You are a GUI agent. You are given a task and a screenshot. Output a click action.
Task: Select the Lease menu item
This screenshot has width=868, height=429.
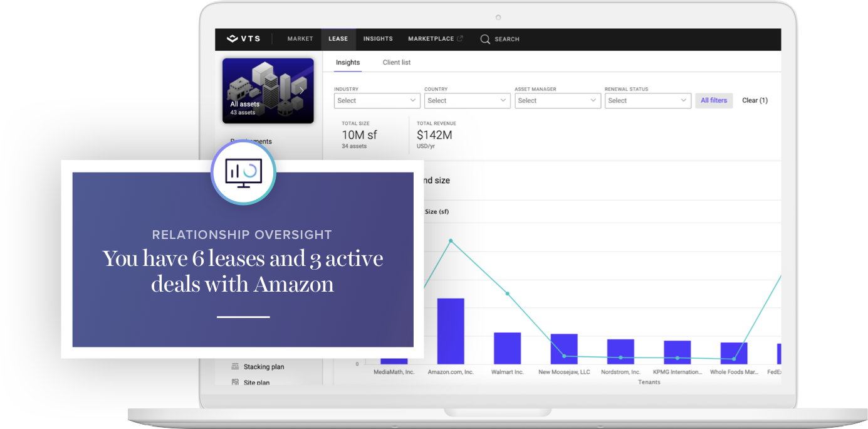pyautogui.click(x=338, y=39)
